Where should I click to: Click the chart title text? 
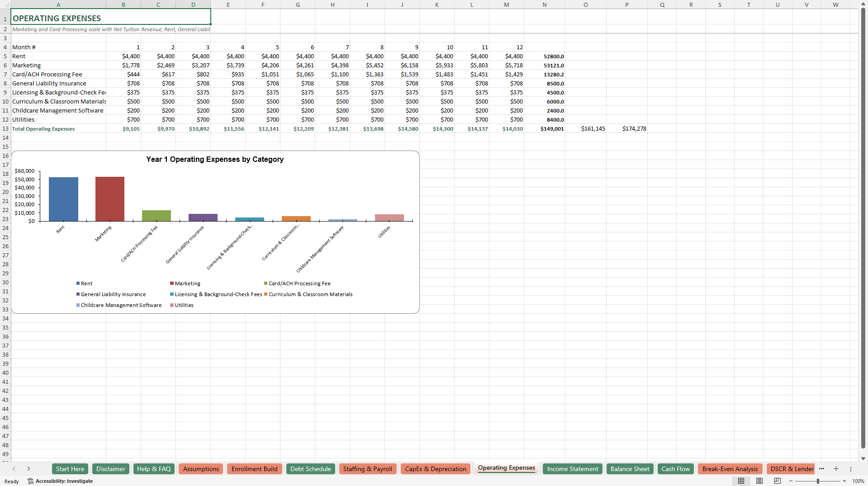click(x=215, y=159)
